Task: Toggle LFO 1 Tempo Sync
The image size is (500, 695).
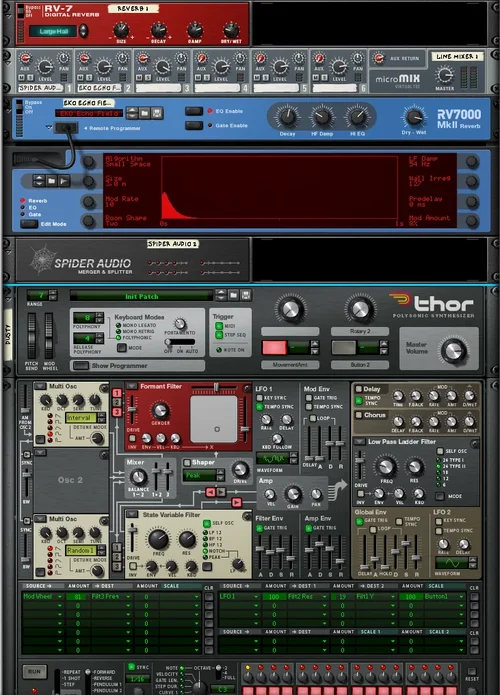Action: tap(260, 406)
